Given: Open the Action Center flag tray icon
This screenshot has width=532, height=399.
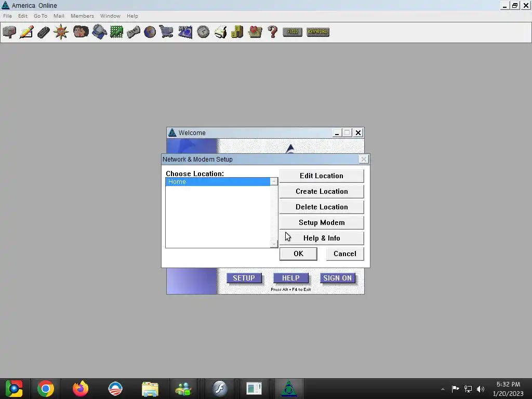Looking at the screenshot, I should pos(455,389).
